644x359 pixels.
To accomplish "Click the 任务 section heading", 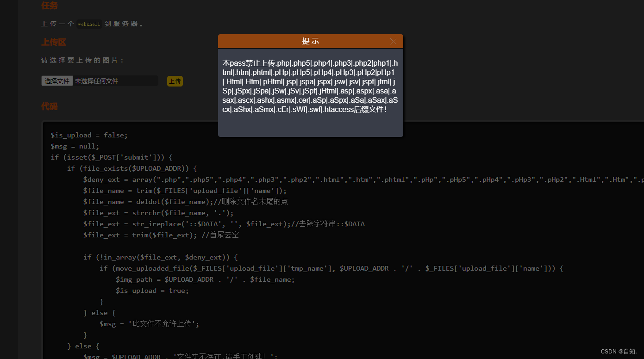I will click(x=50, y=6).
